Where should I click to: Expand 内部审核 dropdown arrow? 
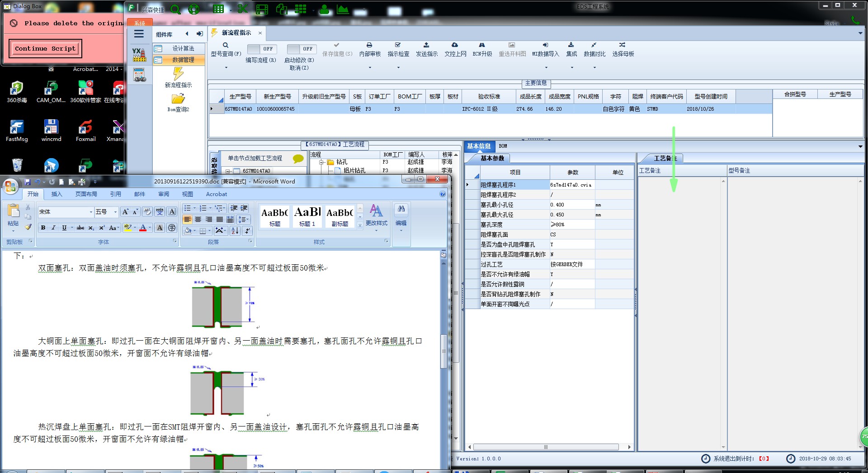click(x=370, y=68)
